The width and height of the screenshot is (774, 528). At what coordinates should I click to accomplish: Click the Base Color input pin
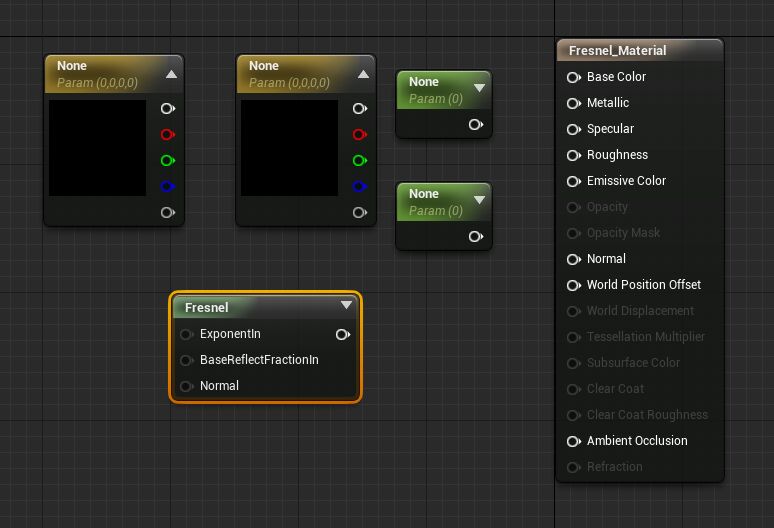tap(574, 77)
